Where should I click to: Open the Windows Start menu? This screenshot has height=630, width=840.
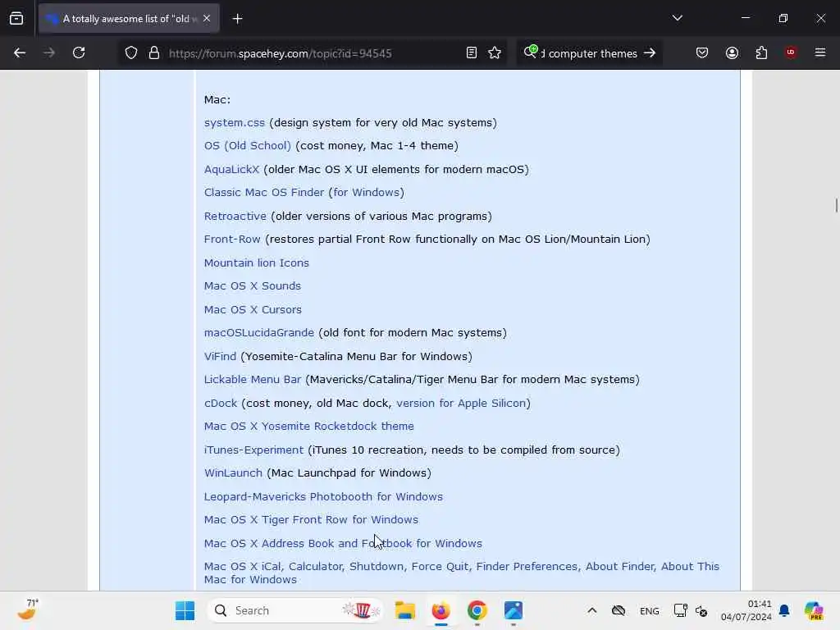(x=185, y=610)
